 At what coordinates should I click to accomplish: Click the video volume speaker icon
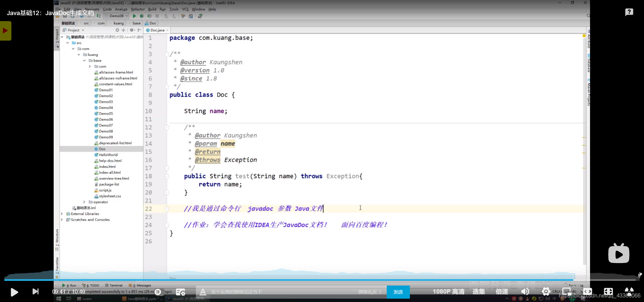pyautogui.click(x=525, y=292)
